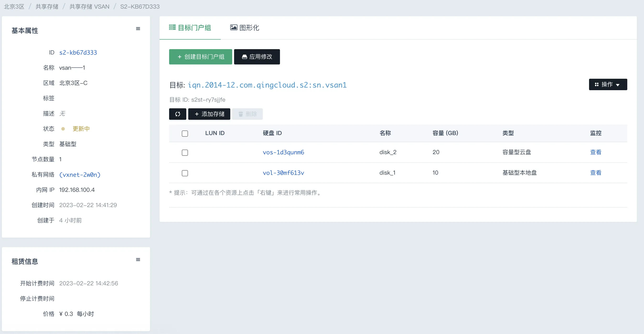Image resolution: width=644 pixels, height=334 pixels.
Task: Click 添加存储 button
Action: [209, 114]
